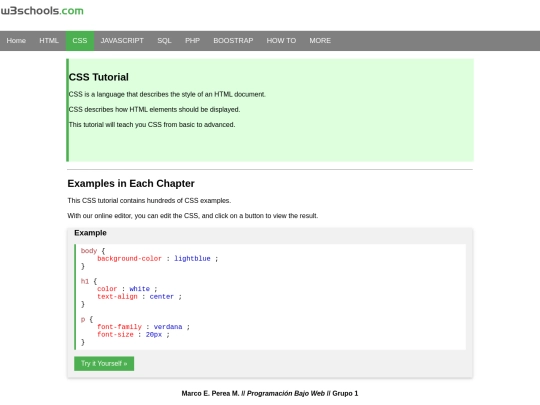
Task: Open the SQL navigation item
Action: (164, 41)
